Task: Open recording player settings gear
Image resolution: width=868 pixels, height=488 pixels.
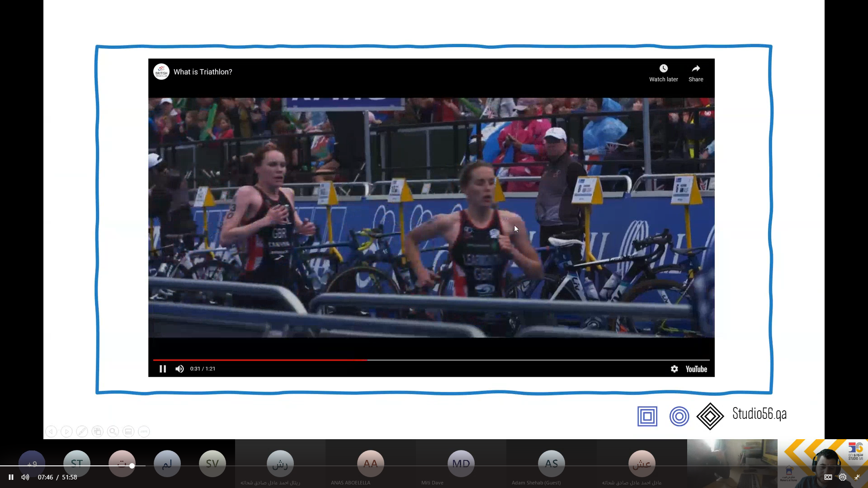Action: click(x=843, y=477)
